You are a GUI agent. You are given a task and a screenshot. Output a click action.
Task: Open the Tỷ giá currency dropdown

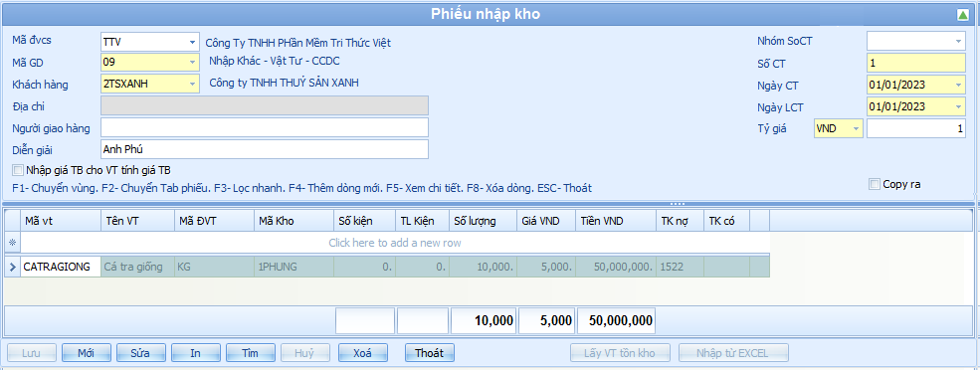pos(856,128)
